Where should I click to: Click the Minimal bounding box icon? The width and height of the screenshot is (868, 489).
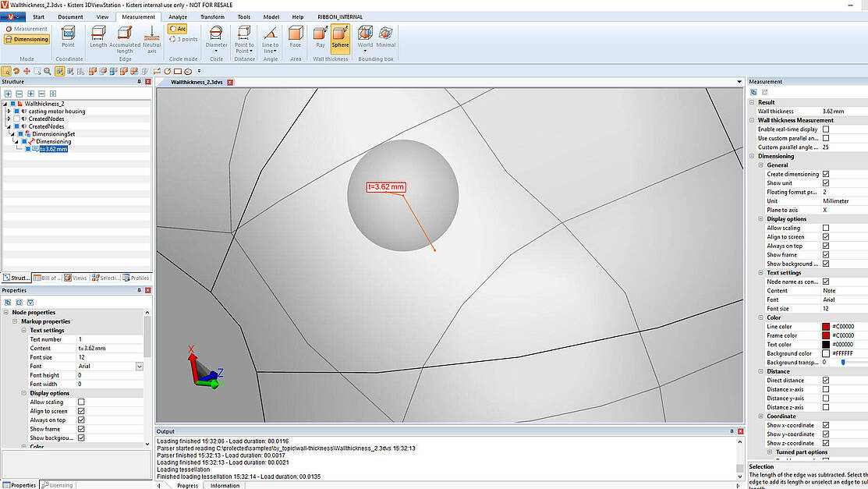pos(385,38)
